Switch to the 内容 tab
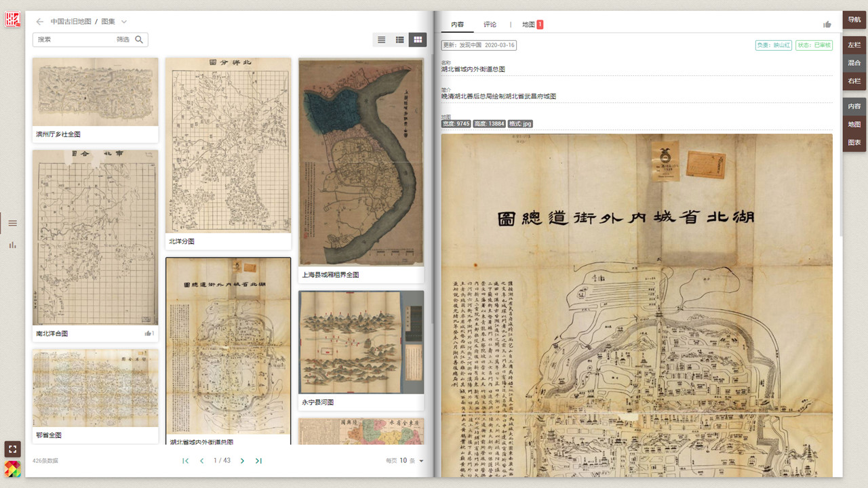The height and width of the screenshot is (488, 868). pyautogui.click(x=458, y=24)
